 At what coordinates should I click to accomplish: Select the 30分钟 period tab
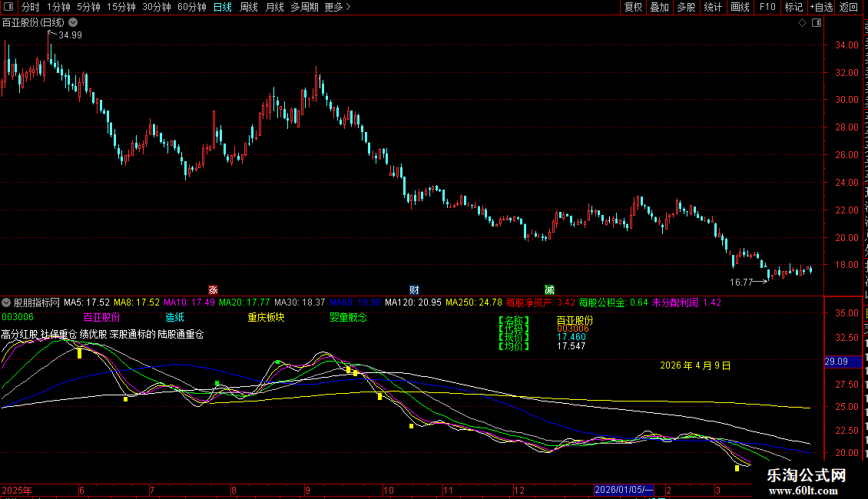[x=157, y=7]
